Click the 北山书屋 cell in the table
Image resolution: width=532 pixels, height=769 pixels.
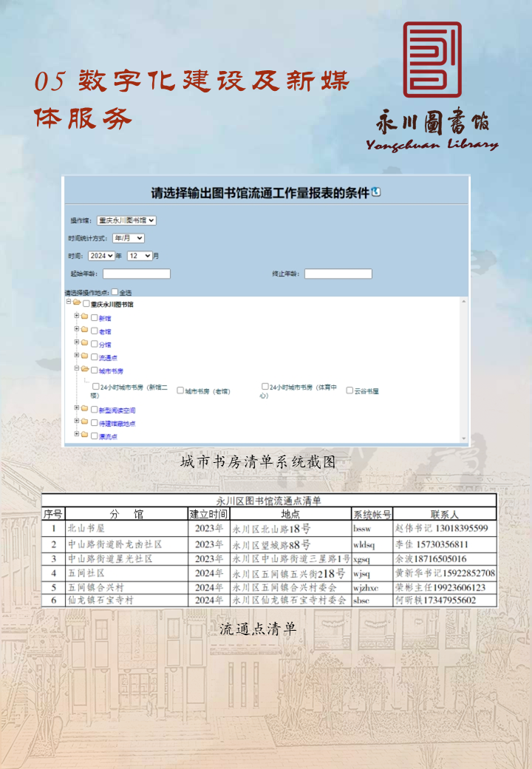tap(126, 528)
